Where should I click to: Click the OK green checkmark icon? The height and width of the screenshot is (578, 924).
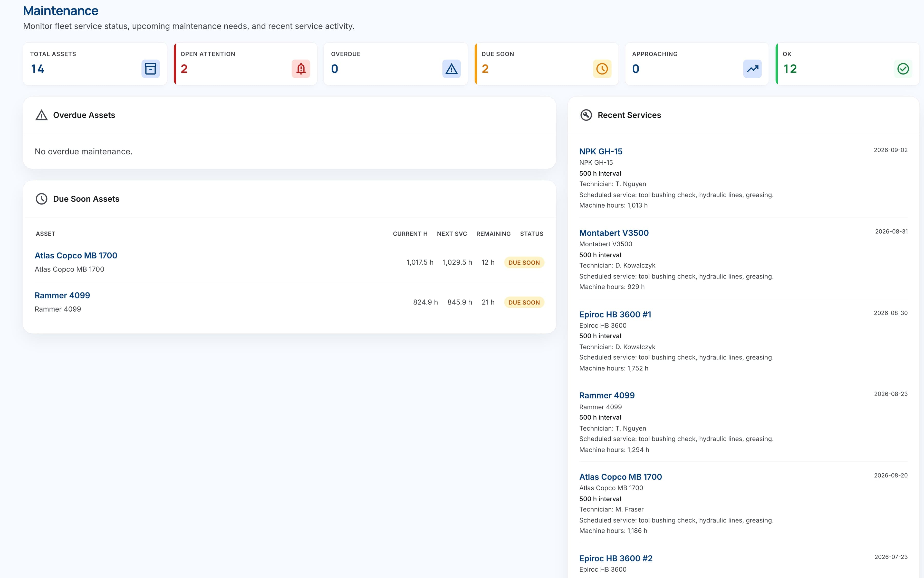coord(903,69)
